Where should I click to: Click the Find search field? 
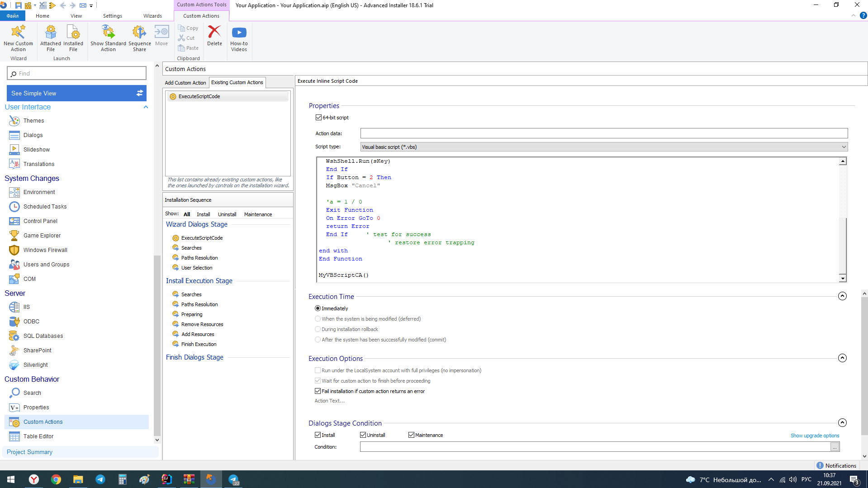coord(76,73)
